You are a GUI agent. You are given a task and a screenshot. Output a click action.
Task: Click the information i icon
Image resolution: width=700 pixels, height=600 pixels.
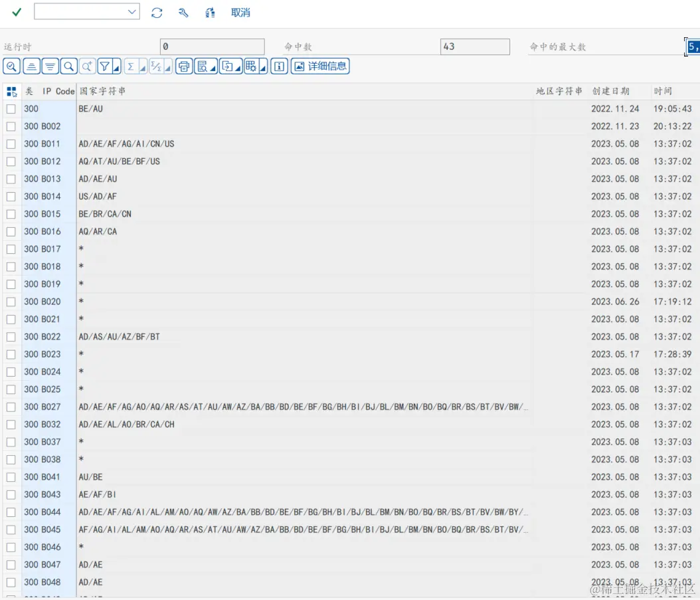pos(279,66)
